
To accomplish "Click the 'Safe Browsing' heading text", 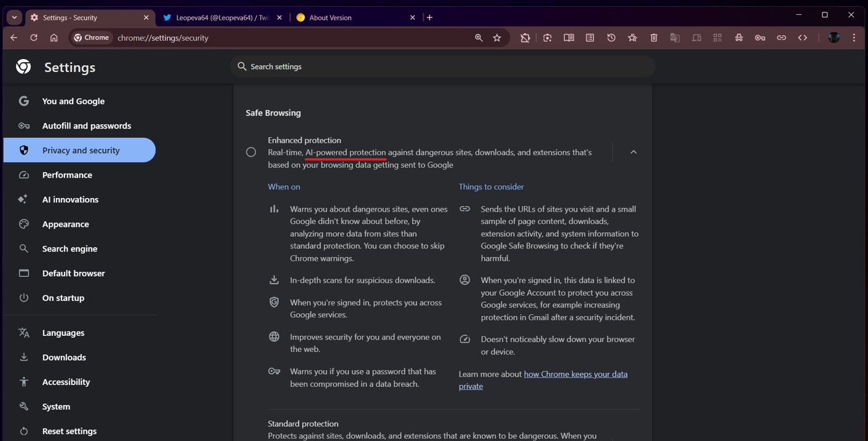I will [x=273, y=113].
